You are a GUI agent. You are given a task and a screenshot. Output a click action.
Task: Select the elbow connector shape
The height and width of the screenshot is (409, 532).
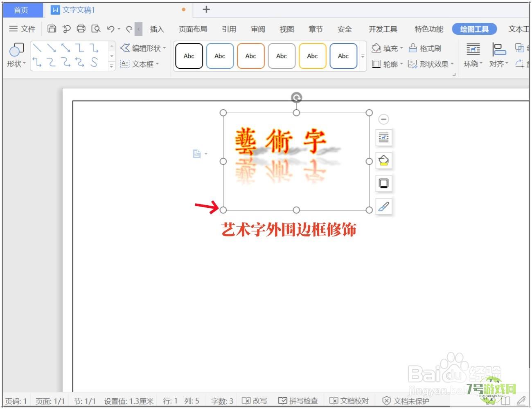coord(80,48)
